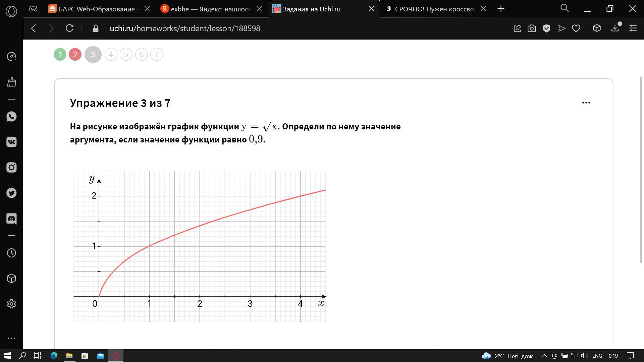Image resolution: width=644 pixels, height=362 pixels.
Task: Take a snapshot with camera icon
Action: tap(532, 28)
